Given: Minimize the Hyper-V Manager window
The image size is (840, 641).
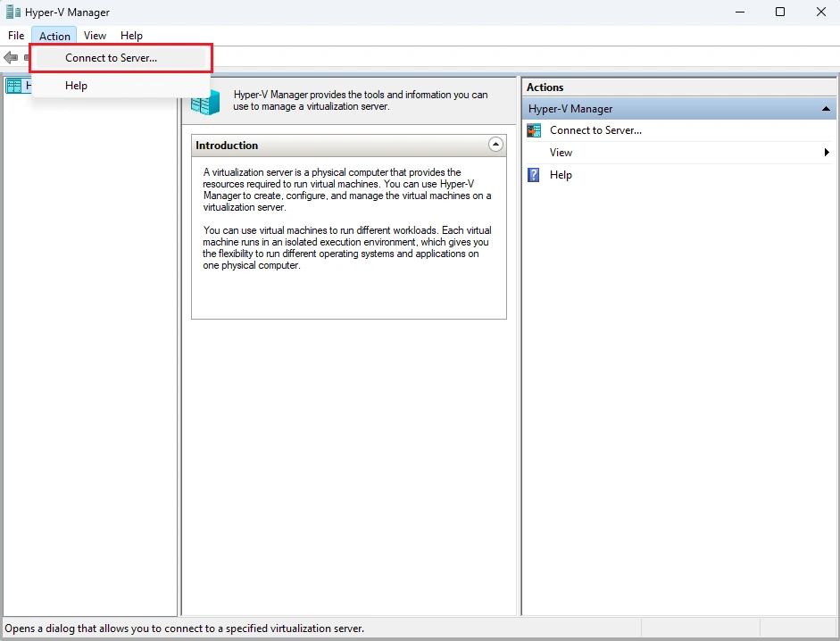Looking at the screenshot, I should 740,12.
